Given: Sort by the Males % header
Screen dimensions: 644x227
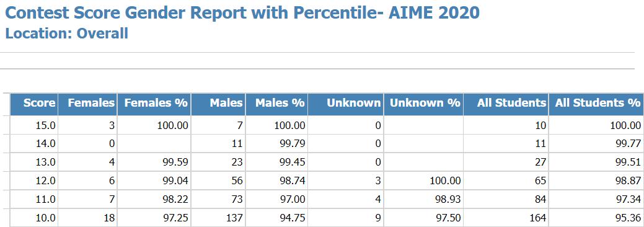Looking at the screenshot, I should (x=276, y=104).
